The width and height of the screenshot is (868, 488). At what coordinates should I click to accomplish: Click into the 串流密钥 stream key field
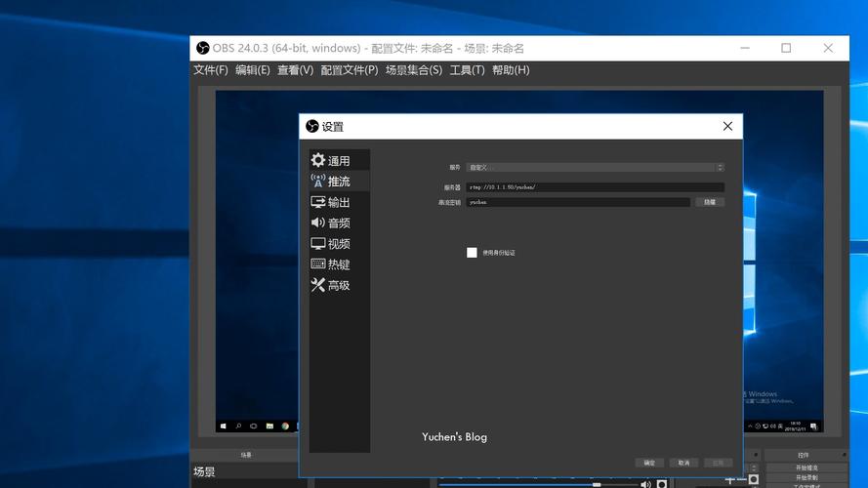coord(578,202)
